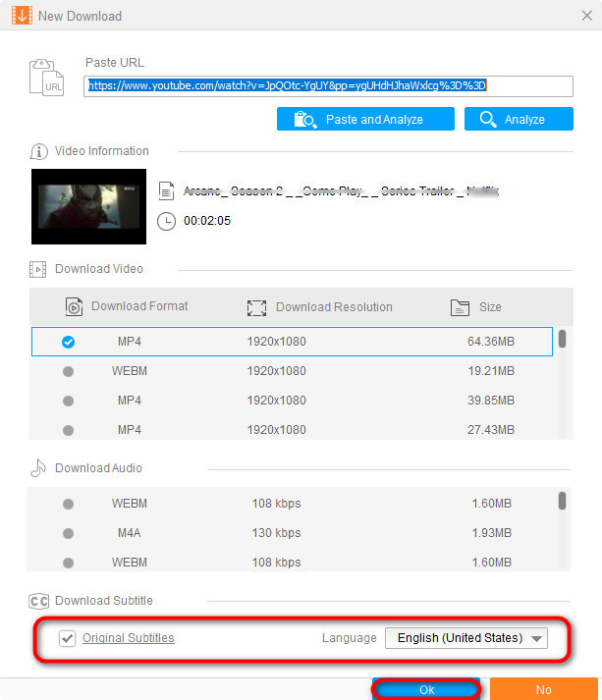Click the video list scrollbar
The image size is (602, 700).
click(x=562, y=340)
